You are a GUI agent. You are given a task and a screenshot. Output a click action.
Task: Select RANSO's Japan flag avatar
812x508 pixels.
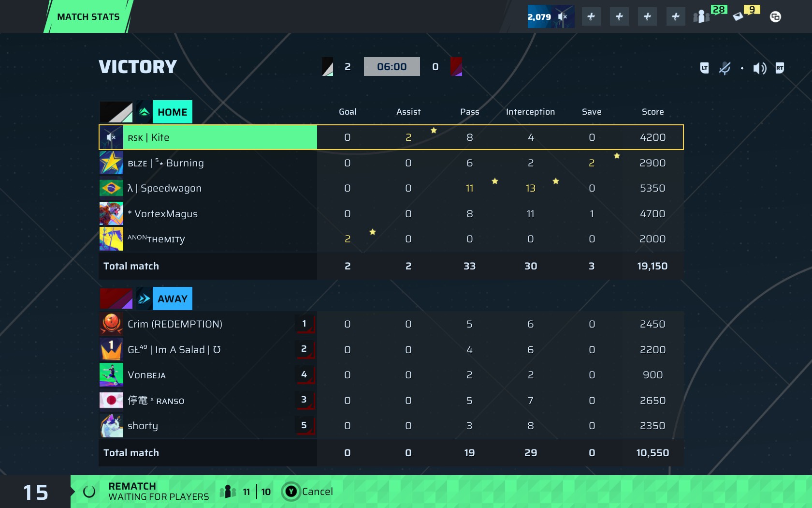pos(111,400)
